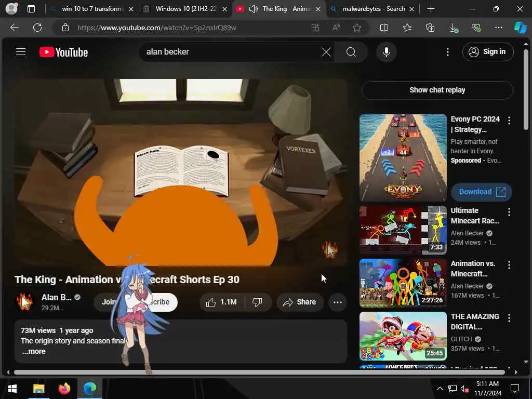532x399 pixels.
Task: Open the taskbar clock 5:11 AM
Action: (x=487, y=389)
